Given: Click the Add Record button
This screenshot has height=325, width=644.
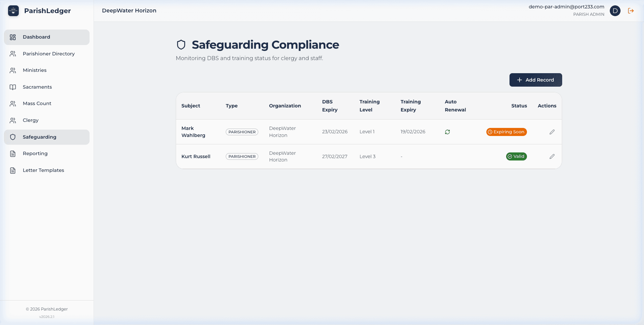Looking at the screenshot, I should click(x=535, y=80).
